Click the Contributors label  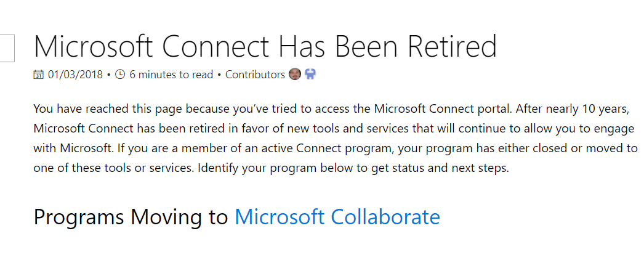(x=255, y=75)
